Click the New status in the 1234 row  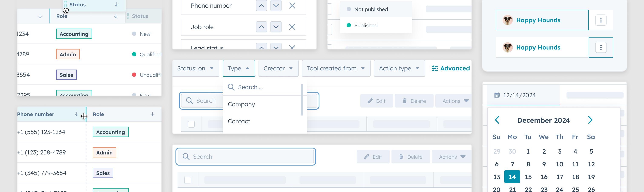(141, 34)
